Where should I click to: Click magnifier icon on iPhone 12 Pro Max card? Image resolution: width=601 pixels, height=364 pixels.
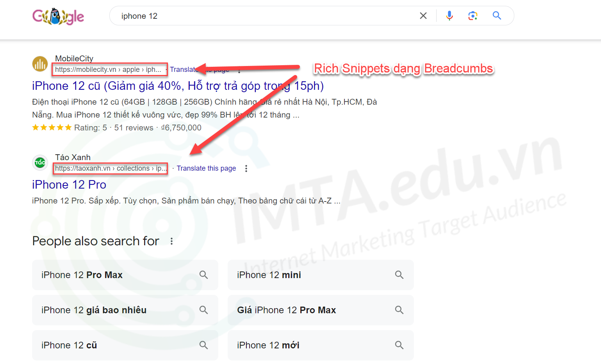(203, 275)
